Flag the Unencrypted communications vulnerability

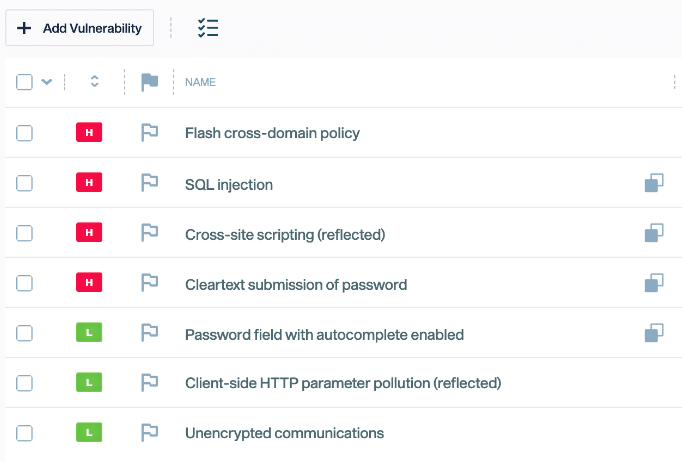pos(150,433)
